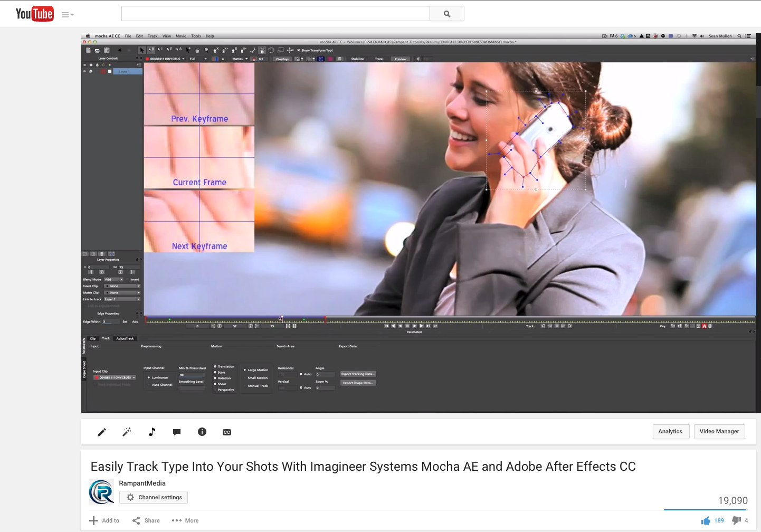This screenshot has width=761, height=532.
Task: Select the Create X-Spline pen tool
Action: pos(216,50)
